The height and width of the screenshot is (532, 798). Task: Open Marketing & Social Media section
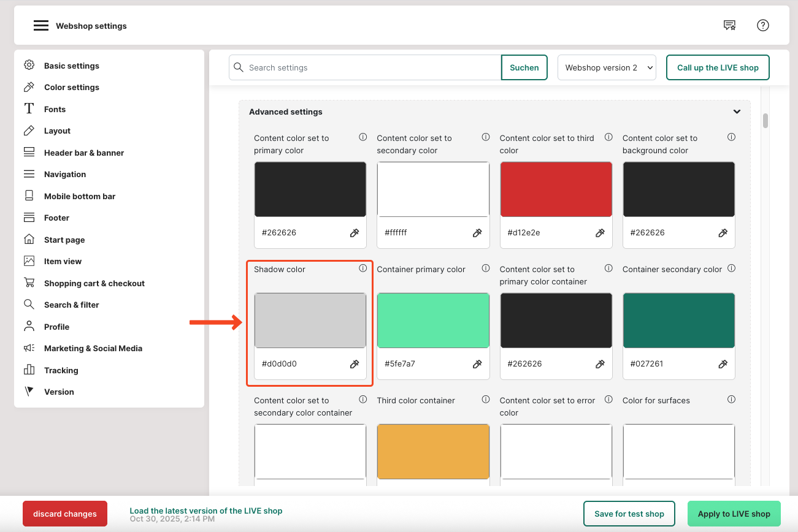coord(93,348)
